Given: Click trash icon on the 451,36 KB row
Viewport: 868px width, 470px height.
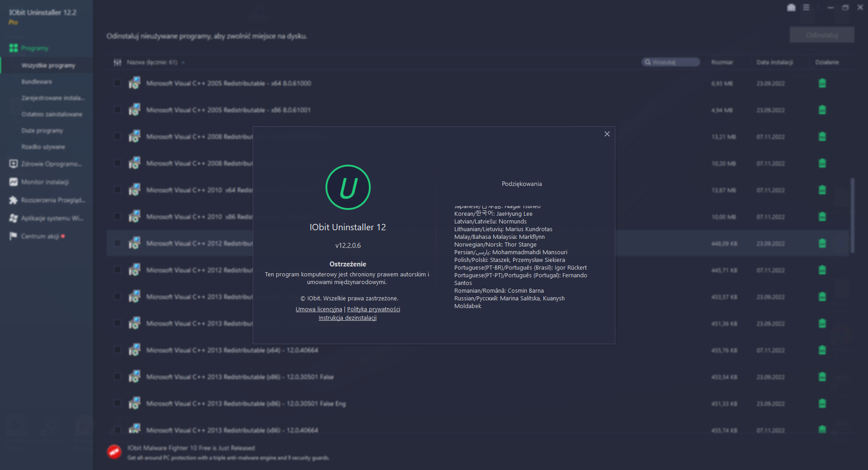Looking at the screenshot, I should [822, 323].
